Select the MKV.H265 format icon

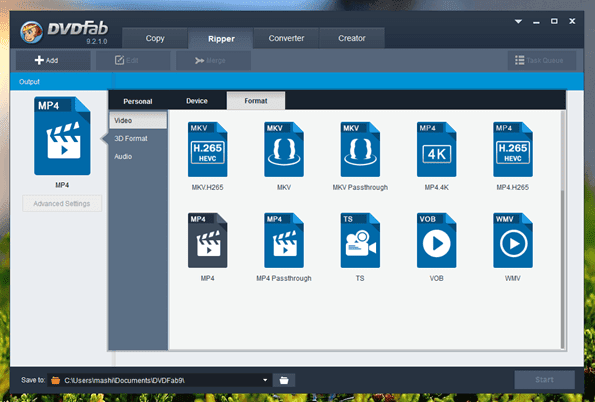tap(208, 149)
